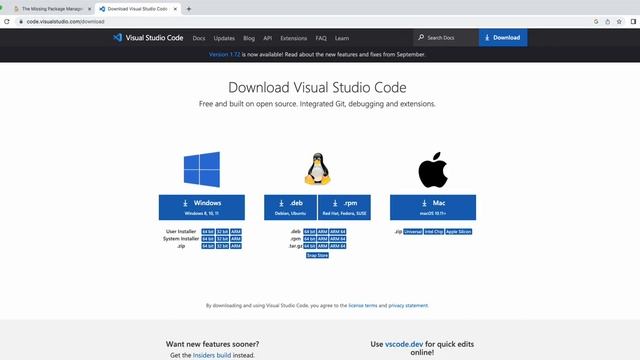Download the .rpm Red Hat, Fedora package

(x=344, y=207)
